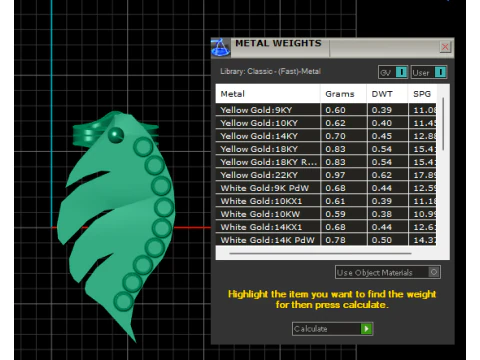Screen dimensions: 480x360
Task: Click the SPG column header
Action: point(422,94)
